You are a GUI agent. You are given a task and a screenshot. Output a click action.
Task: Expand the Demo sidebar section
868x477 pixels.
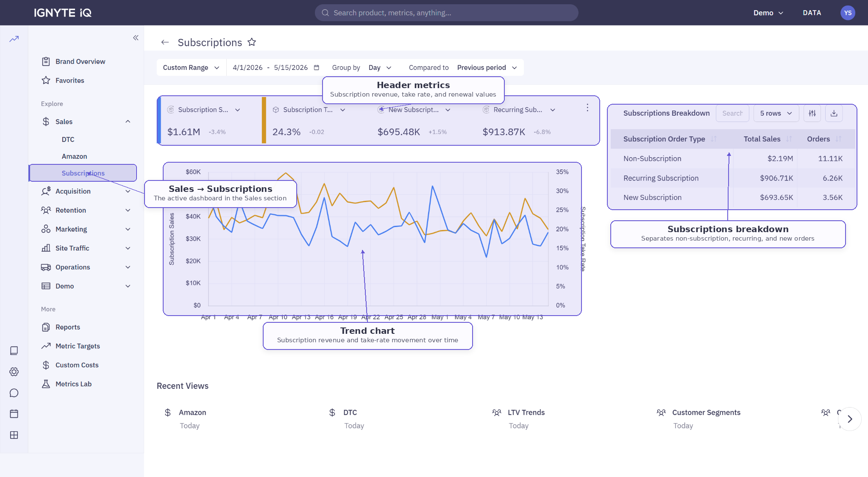[128, 286]
